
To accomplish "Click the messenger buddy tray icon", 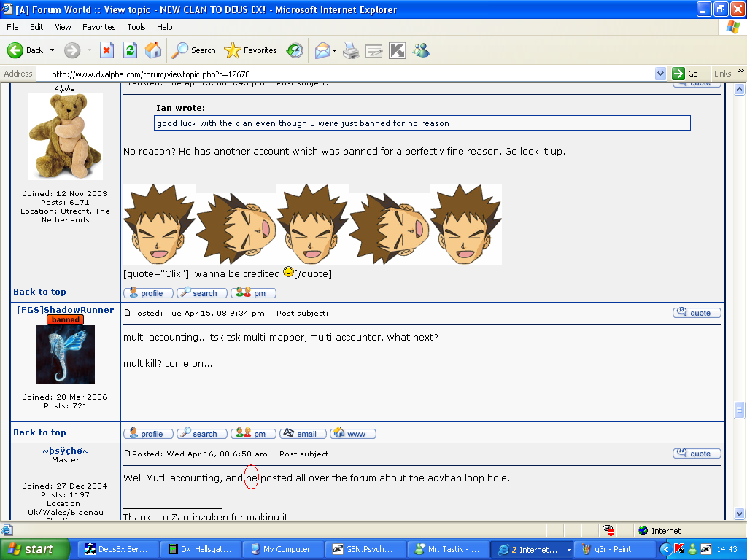I will point(692,550).
